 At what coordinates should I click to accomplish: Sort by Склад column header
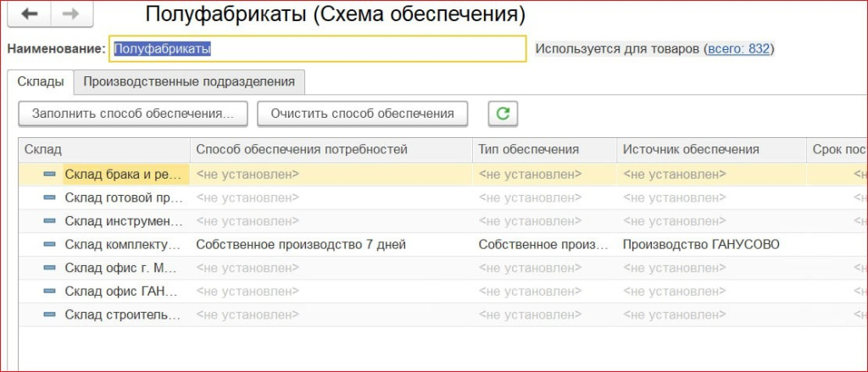[x=102, y=149]
